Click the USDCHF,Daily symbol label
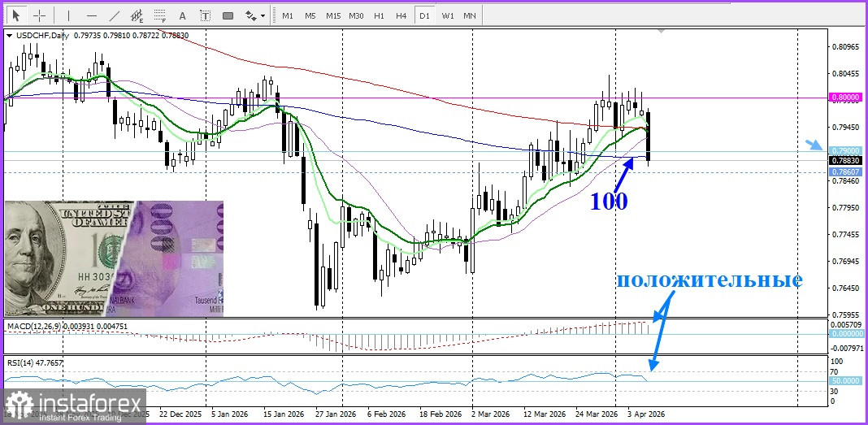This screenshot has height=425, width=868. click(x=42, y=36)
